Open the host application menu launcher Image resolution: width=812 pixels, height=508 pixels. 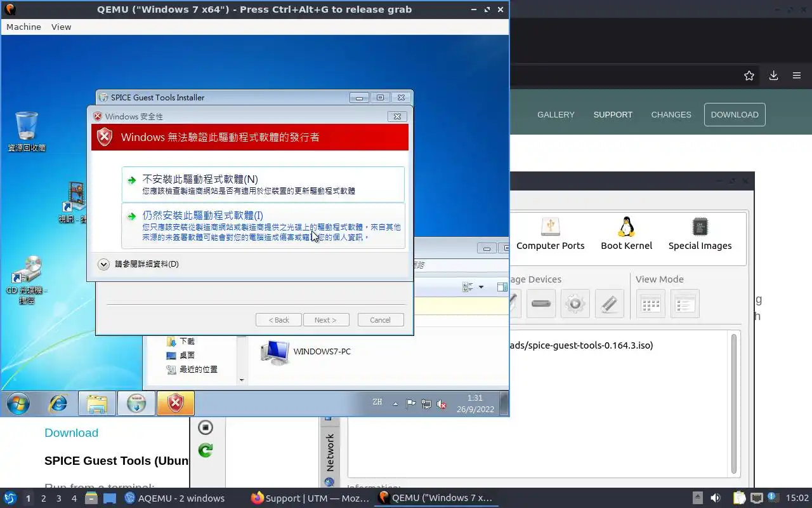(10, 498)
